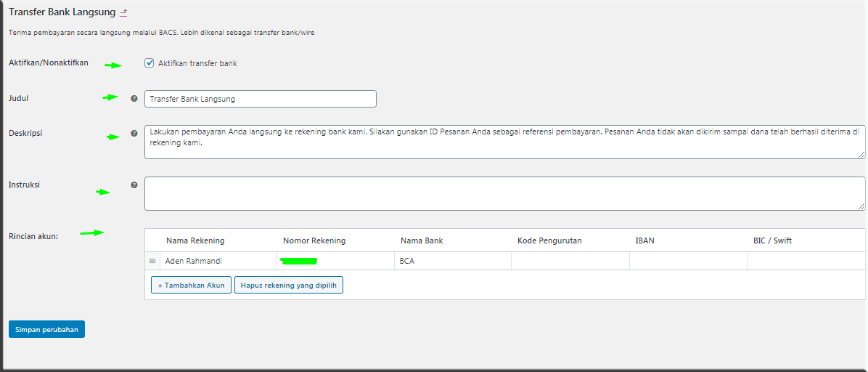The height and width of the screenshot is (372, 868).
Task: Click inside the empty Instruksi text area
Action: (x=504, y=193)
